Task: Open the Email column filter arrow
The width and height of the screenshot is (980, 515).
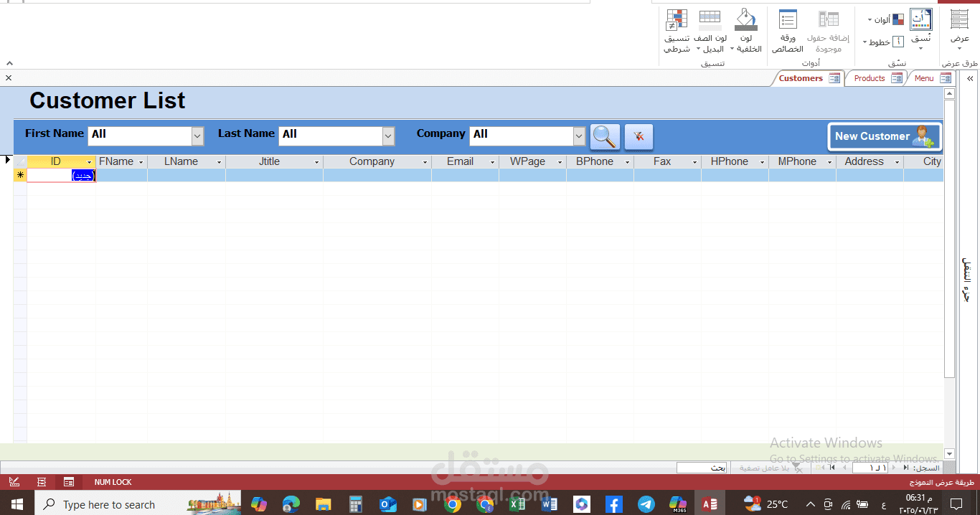Action: (493, 162)
